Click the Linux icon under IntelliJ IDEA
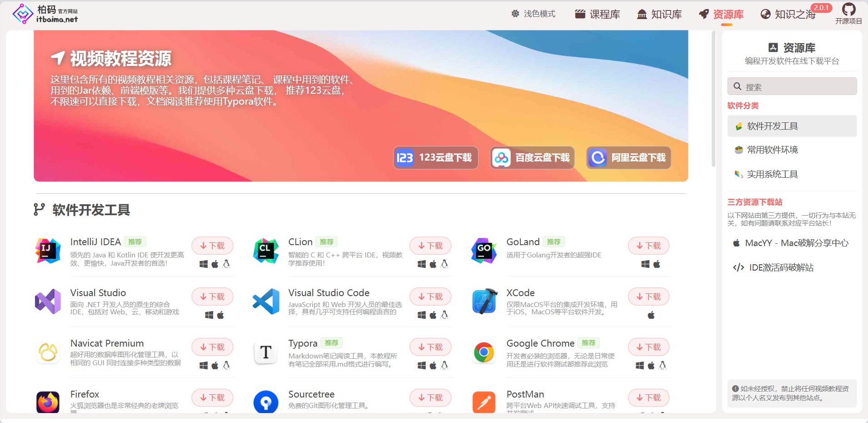This screenshot has width=868, height=423. pyautogui.click(x=226, y=264)
